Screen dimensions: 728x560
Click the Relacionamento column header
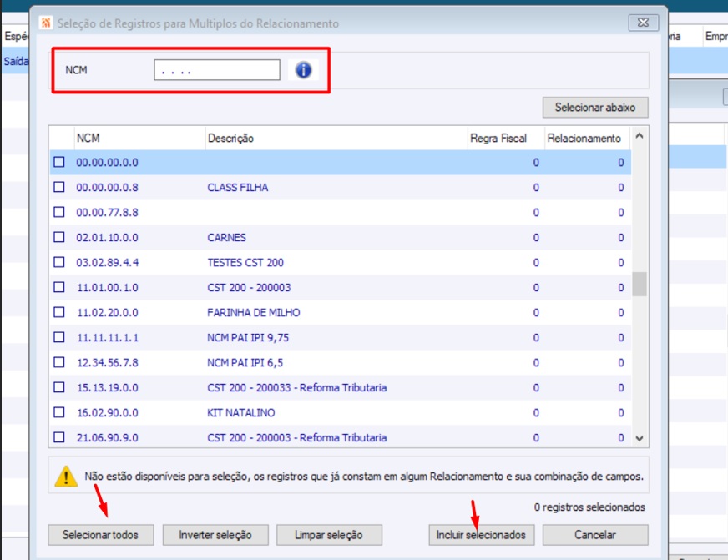pos(587,139)
